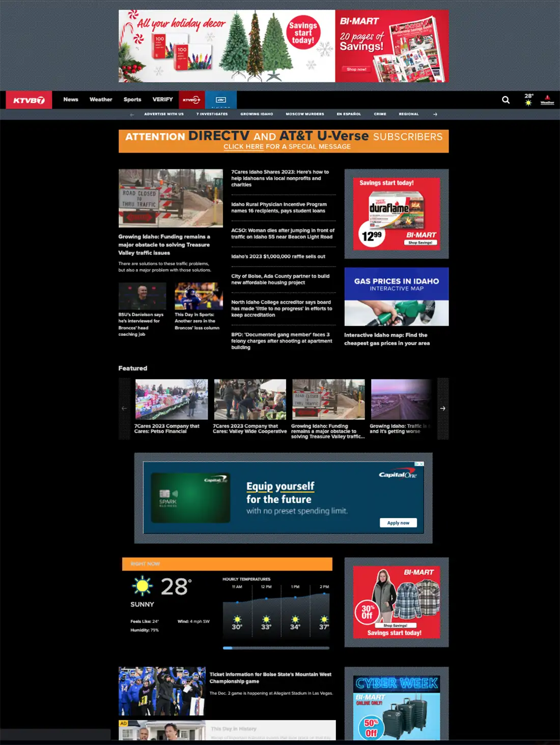This screenshot has height=745, width=560.
Task: Select En Español in the subnav
Action: pyautogui.click(x=349, y=114)
